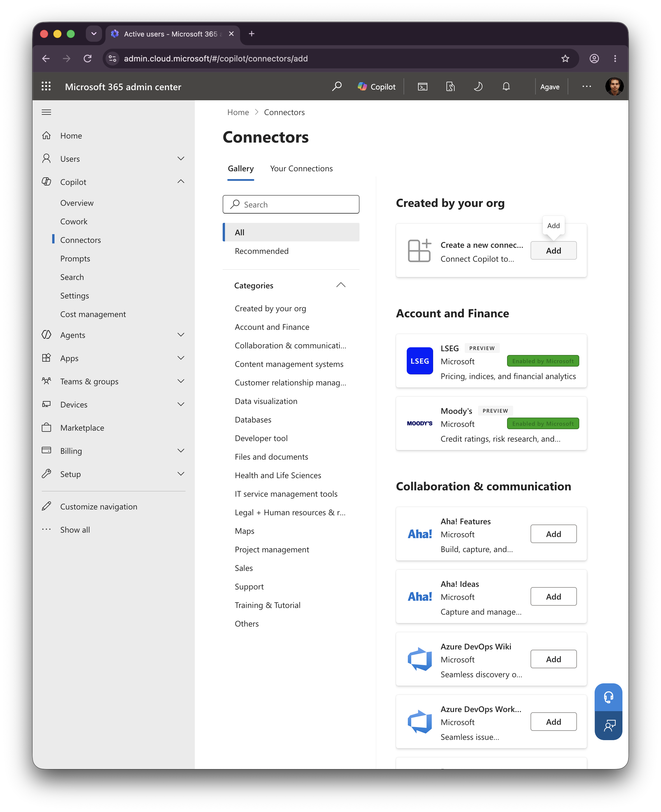Open notifications bell
Screen dimensions: 661x812
[506, 86]
